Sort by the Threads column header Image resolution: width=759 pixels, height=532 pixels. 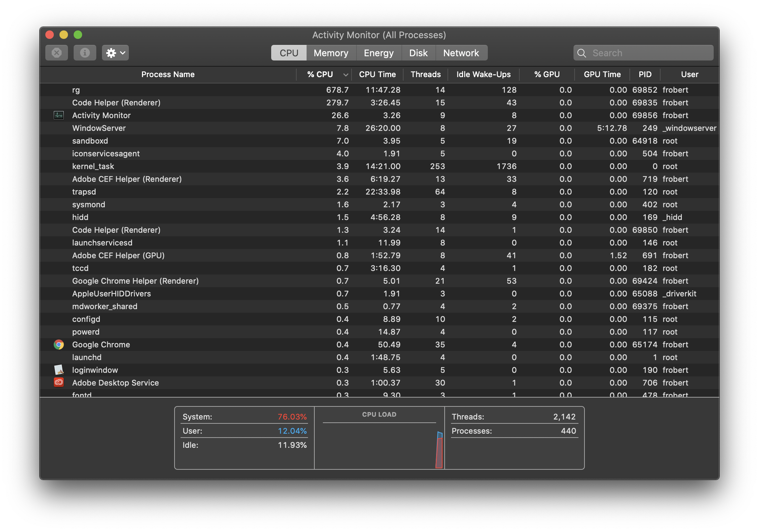[426, 74]
